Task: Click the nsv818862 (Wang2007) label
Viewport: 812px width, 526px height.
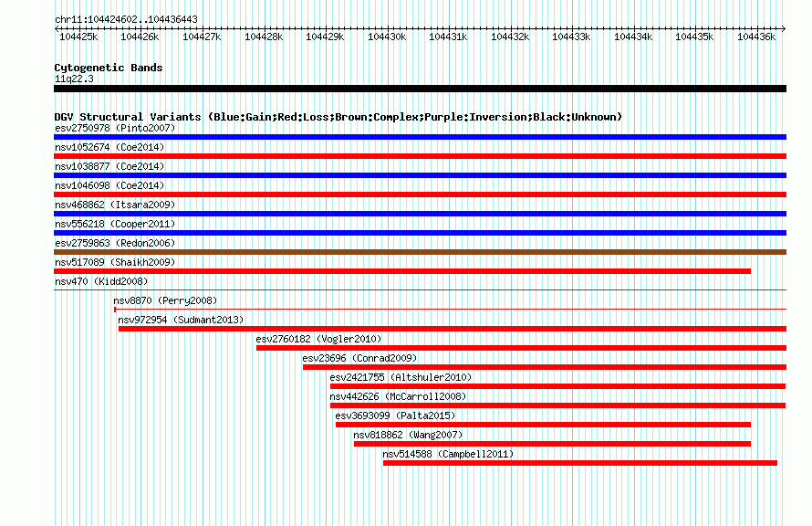Action: (408, 435)
